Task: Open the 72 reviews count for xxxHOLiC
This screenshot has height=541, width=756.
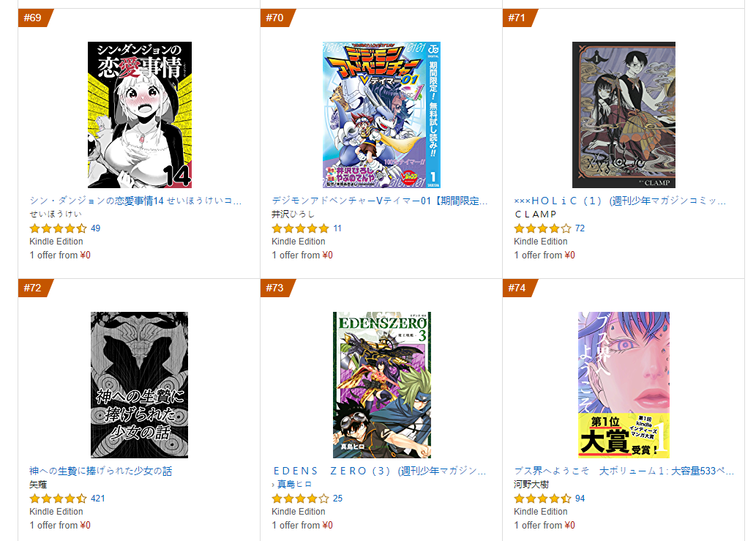Action: click(580, 228)
